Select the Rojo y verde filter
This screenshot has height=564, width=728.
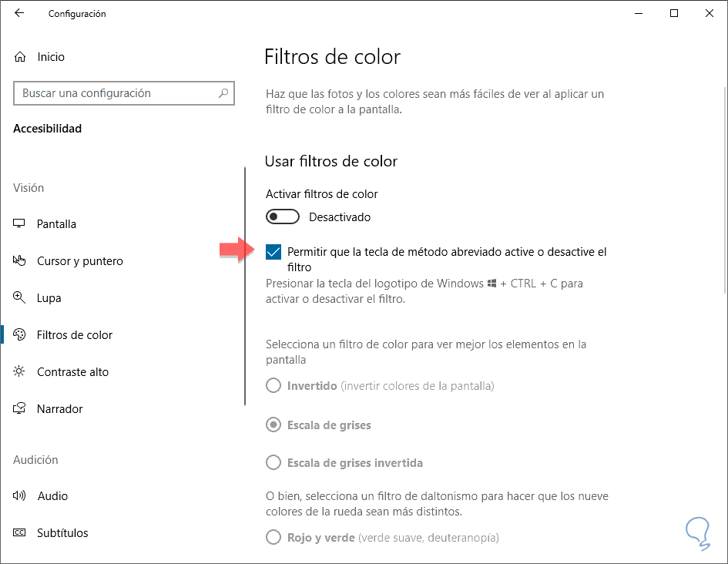click(273, 537)
